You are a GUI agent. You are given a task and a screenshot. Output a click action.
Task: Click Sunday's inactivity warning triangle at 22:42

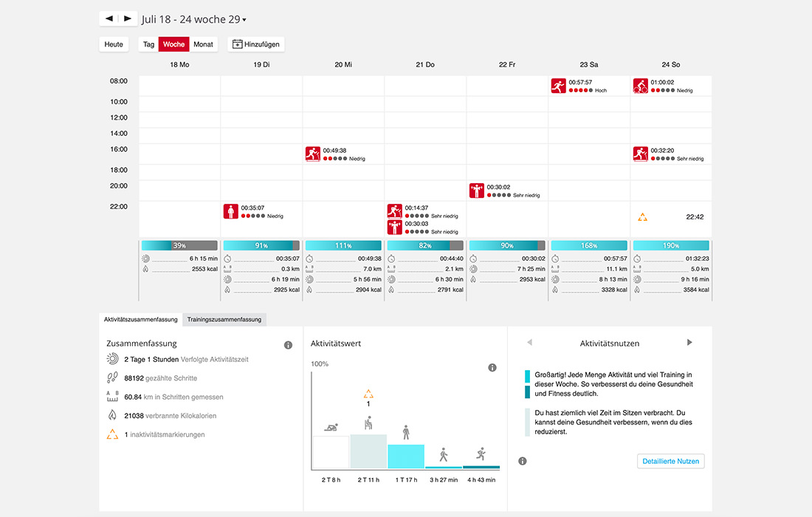pyautogui.click(x=642, y=217)
